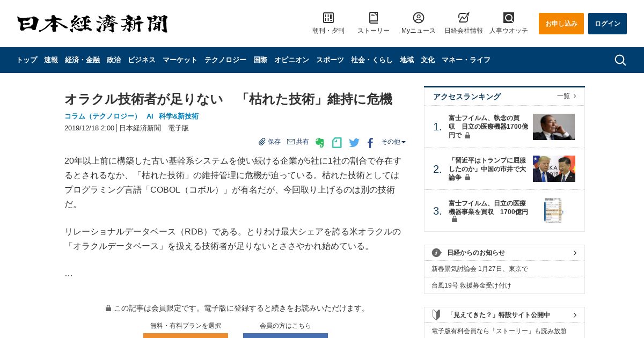Open ranking article 「習近平はトランプに屈服したのか」
Screen dimensions: 644x338
click(487, 168)
